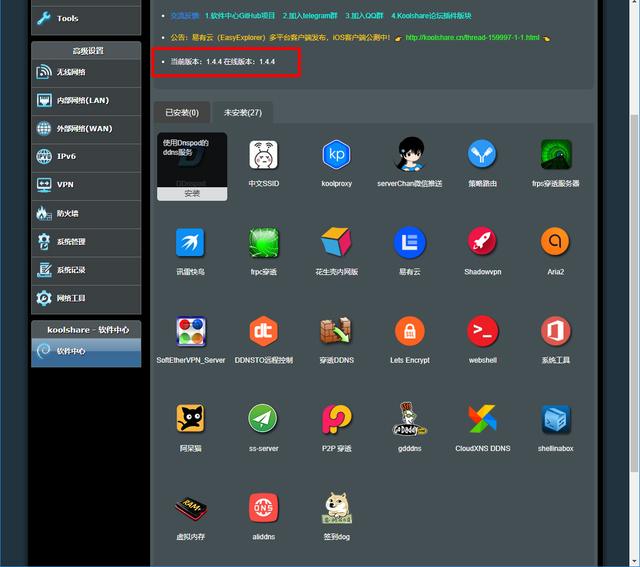Switch to the 未安装(27) tab

[243, 112]
